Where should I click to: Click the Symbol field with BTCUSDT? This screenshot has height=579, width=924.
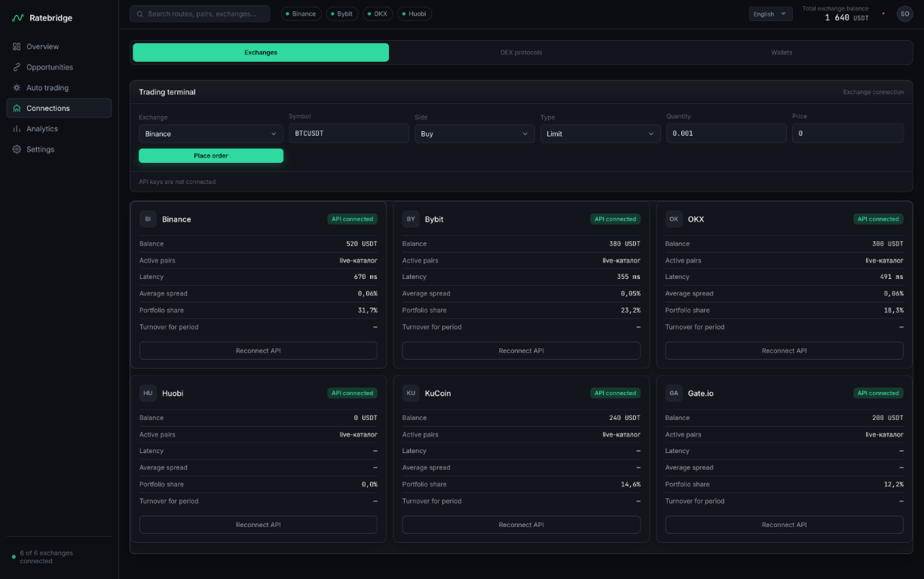[349, 133]
